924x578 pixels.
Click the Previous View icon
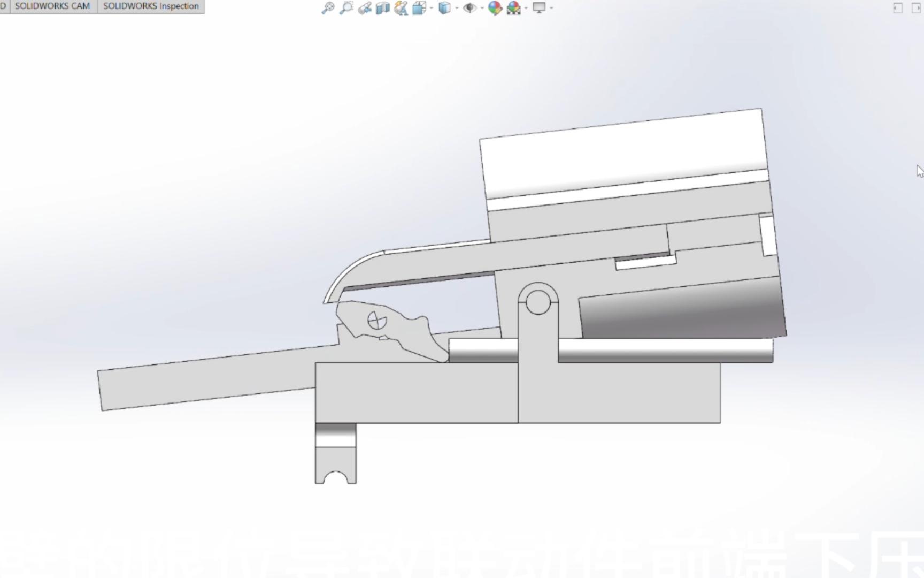coord(365,8)
